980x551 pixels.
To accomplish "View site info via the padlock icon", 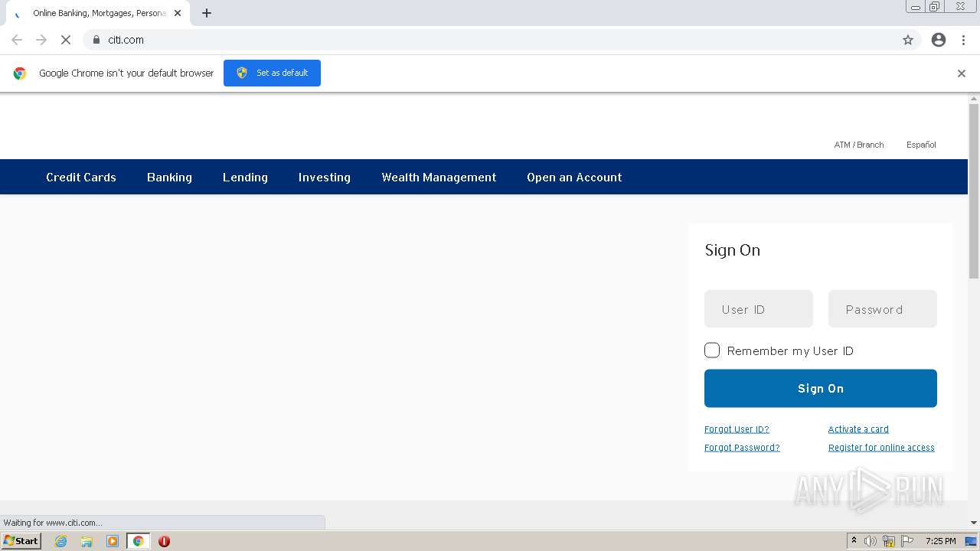I will (x=96, y=40).
